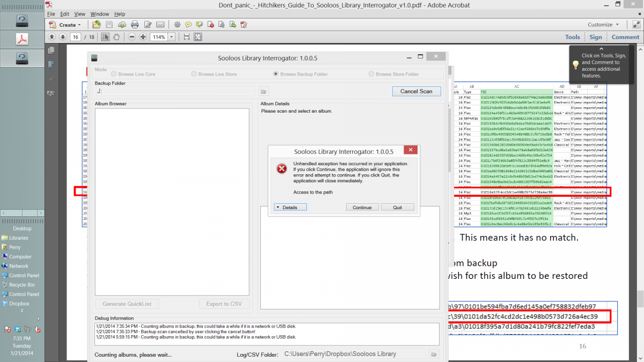This screenshot has height=362, width=644.
Task: Click the page number input field
Action: point(76,37)
